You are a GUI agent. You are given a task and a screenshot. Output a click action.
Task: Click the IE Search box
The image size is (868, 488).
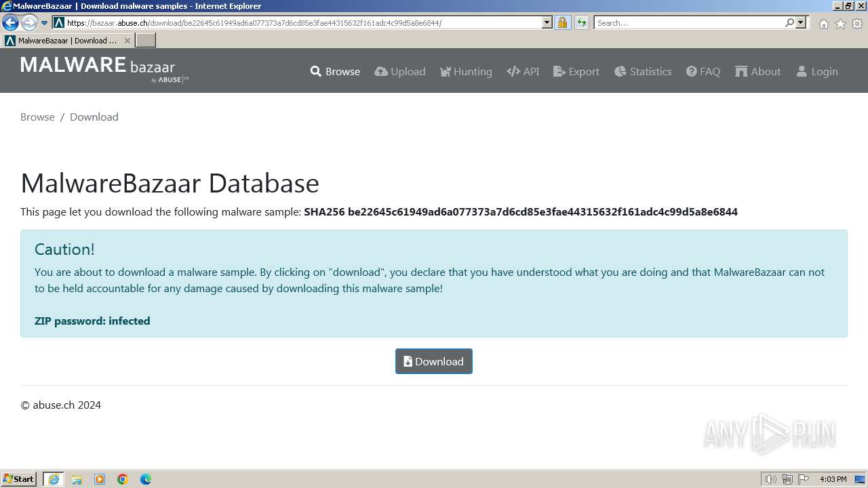click(x=689, y=23)
